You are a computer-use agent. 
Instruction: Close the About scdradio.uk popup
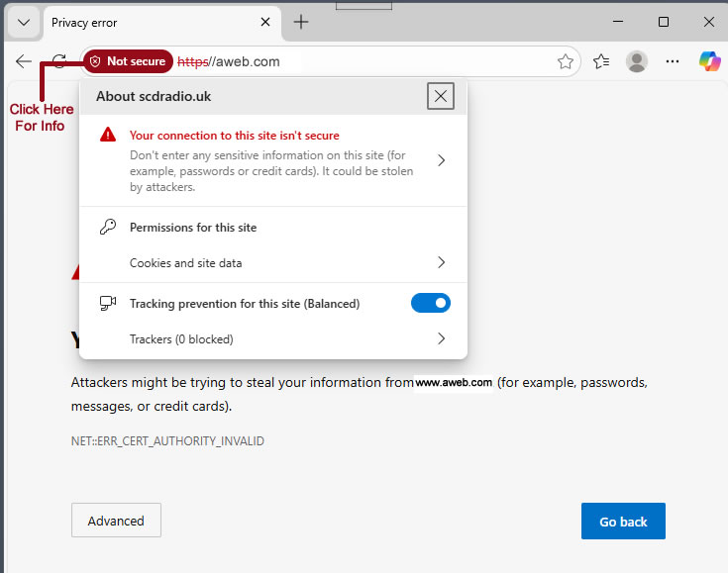tap(441, 96)
